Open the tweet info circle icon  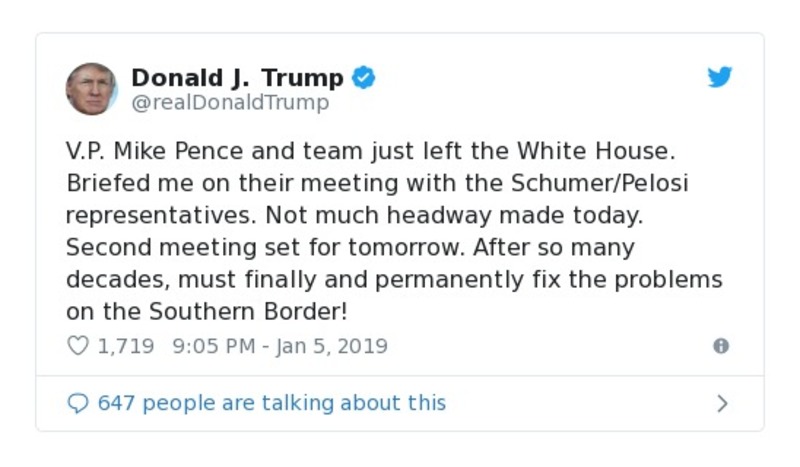[x=720, y=346]
